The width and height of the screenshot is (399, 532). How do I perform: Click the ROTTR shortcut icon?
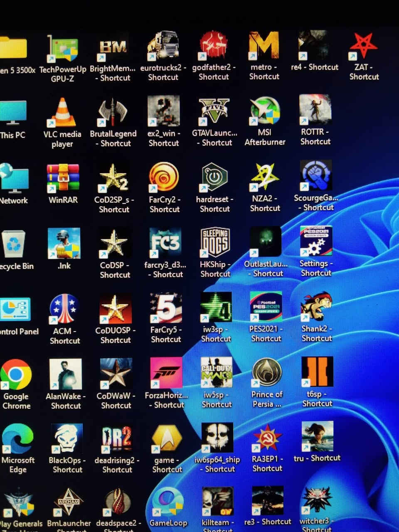click(x=315, y=111)
